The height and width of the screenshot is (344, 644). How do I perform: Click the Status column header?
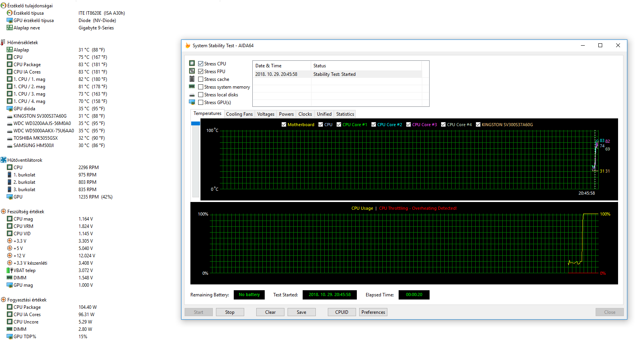tap(366, 66)
